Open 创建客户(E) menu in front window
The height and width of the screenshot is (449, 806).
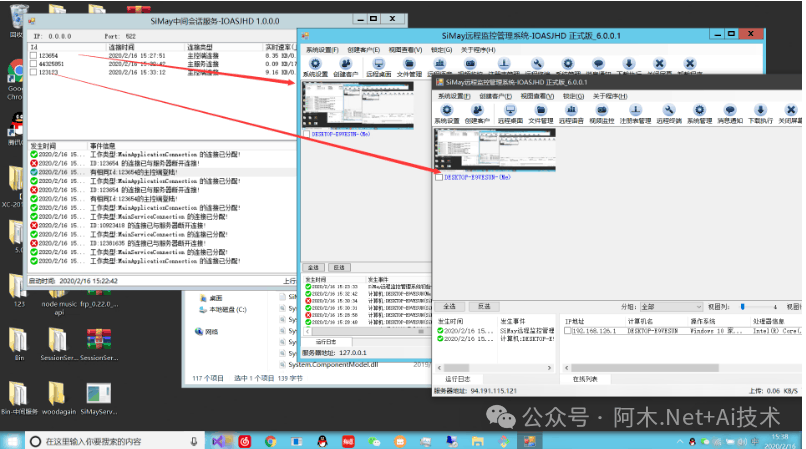[496, 96]
